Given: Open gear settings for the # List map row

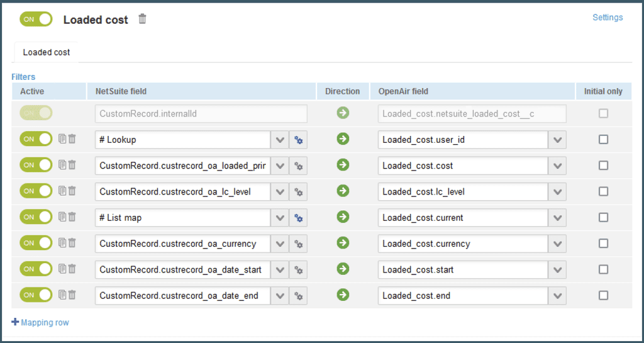Looking at the screenshot, I should click(298, 218).
